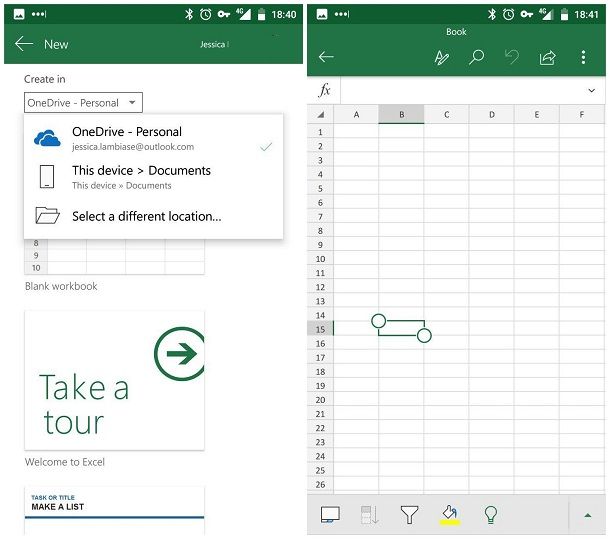Open the text edit pen tool
Image resolution: width=610 pixels, height=539 pixels.
coord(442,57)
